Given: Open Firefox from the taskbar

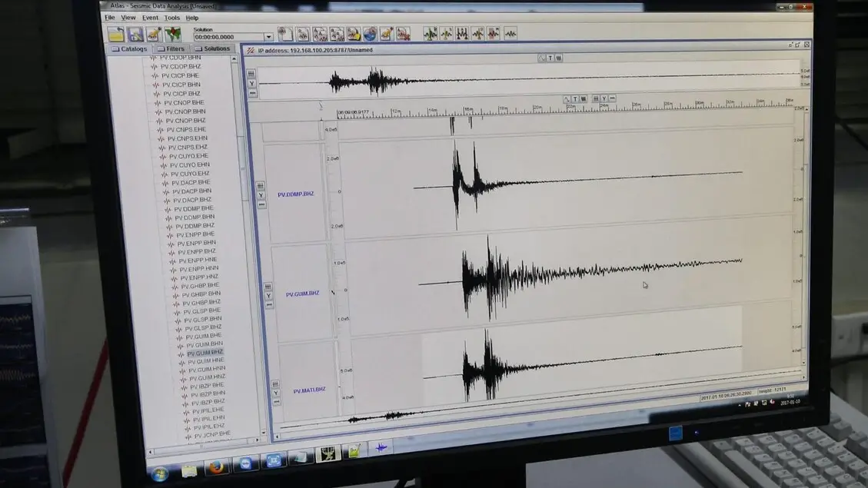Looking at the screenshot, I should pos(216,467).
